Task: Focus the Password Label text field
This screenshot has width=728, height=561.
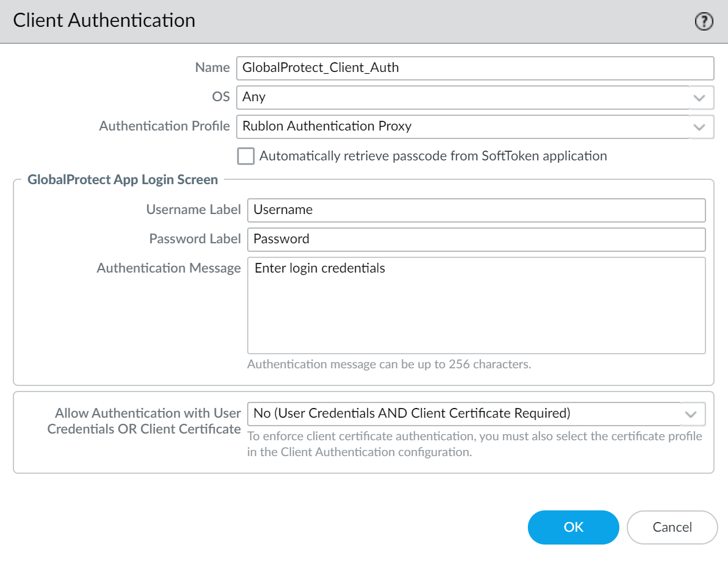Action: (476, 239)
